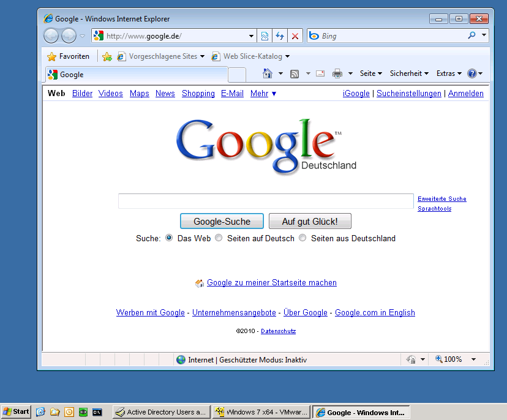The width and height of the screenshot is (507, 420).
Task: Expand Vorgeschlagene Sites dropdown
Action: pos(203,56)
